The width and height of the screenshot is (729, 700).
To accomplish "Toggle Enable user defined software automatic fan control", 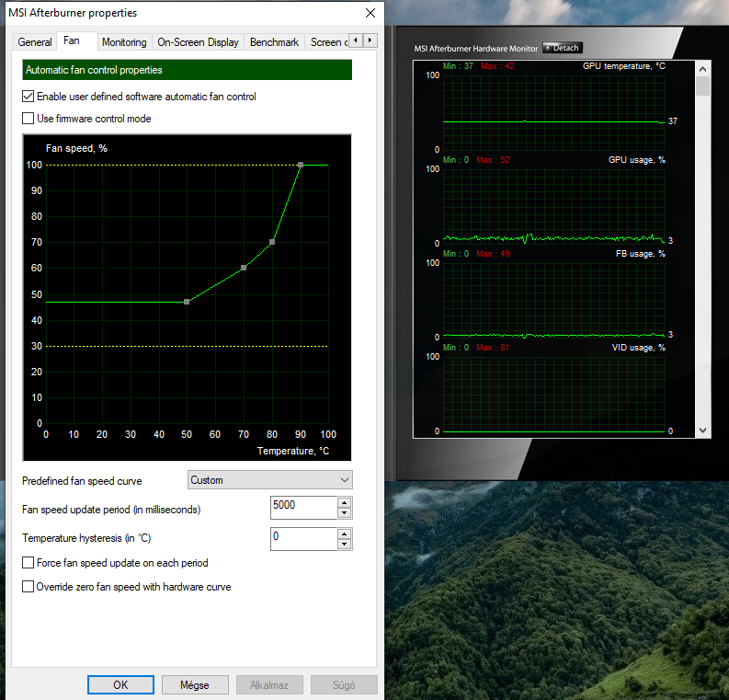I will tap(139, 97).
